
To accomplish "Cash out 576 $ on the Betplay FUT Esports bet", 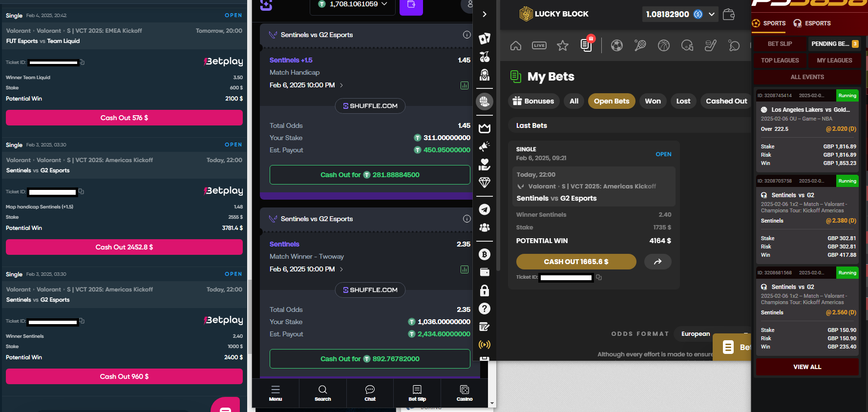I will [x=124, y=118].
